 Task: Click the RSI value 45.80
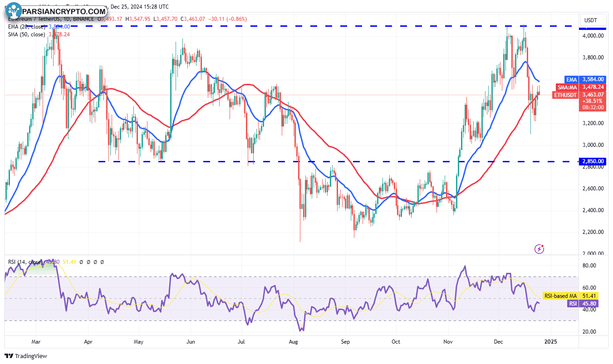(589, 304)
